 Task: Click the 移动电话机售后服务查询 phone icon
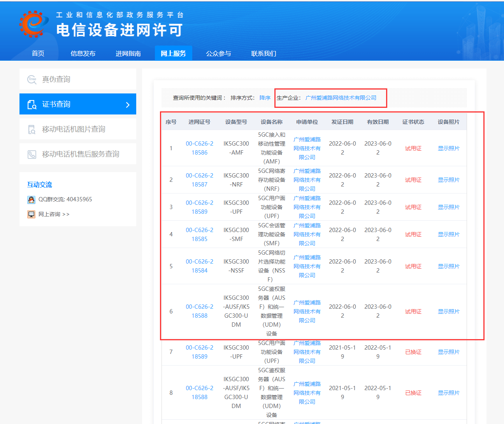[32, 154]
